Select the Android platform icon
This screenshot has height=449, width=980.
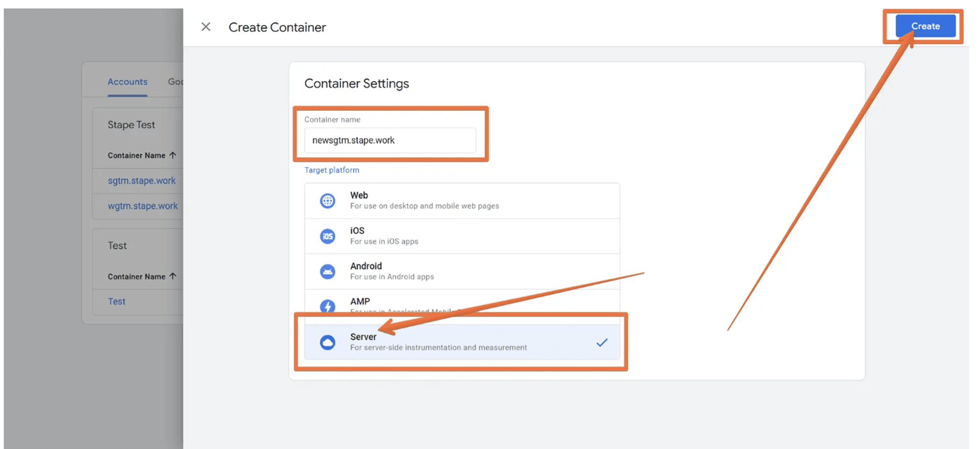pyautogui.click(x=327, y=271)
